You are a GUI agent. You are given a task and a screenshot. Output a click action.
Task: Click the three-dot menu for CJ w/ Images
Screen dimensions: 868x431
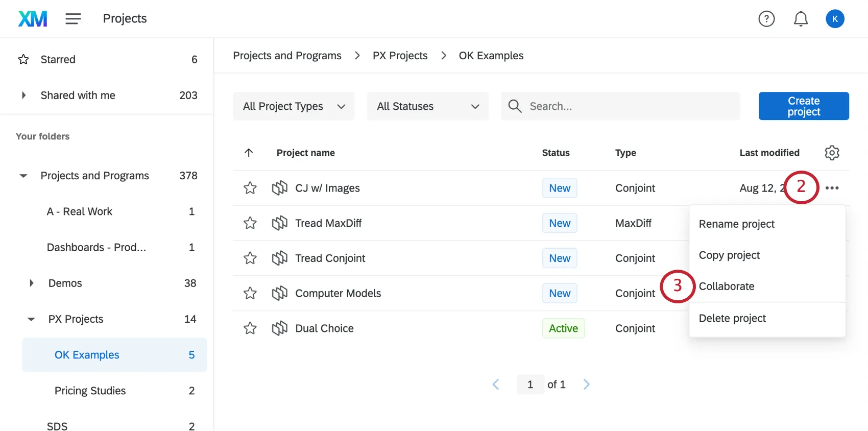click(832, 188)
